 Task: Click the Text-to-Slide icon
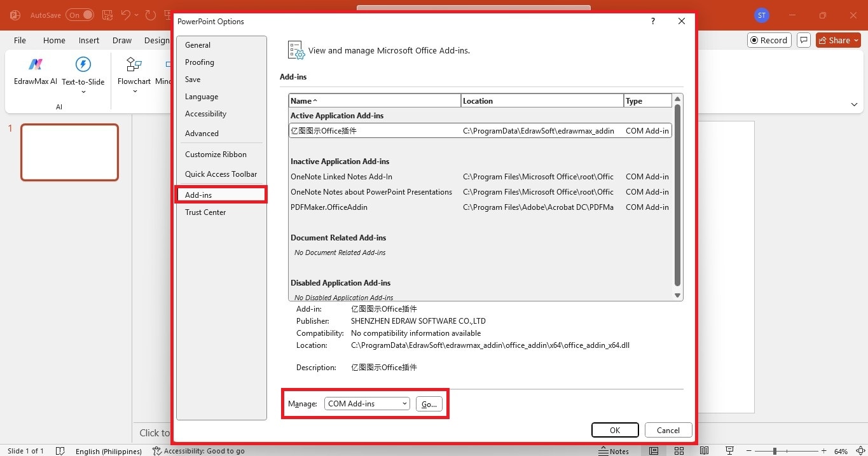[83, 64]
